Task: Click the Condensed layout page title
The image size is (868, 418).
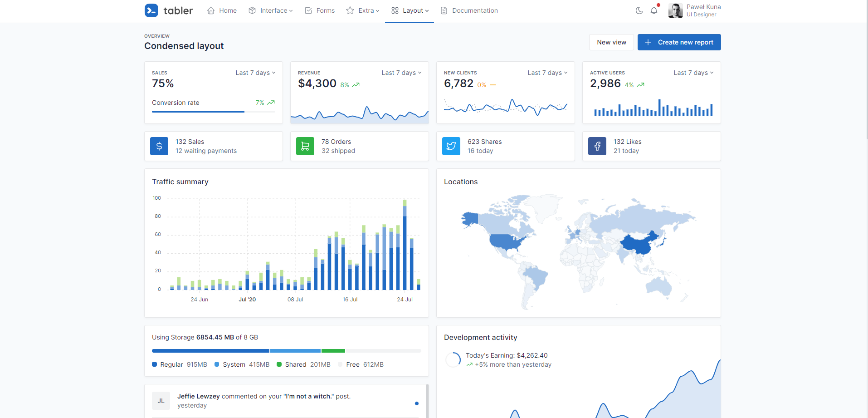Action: click(x=184, y=46)
